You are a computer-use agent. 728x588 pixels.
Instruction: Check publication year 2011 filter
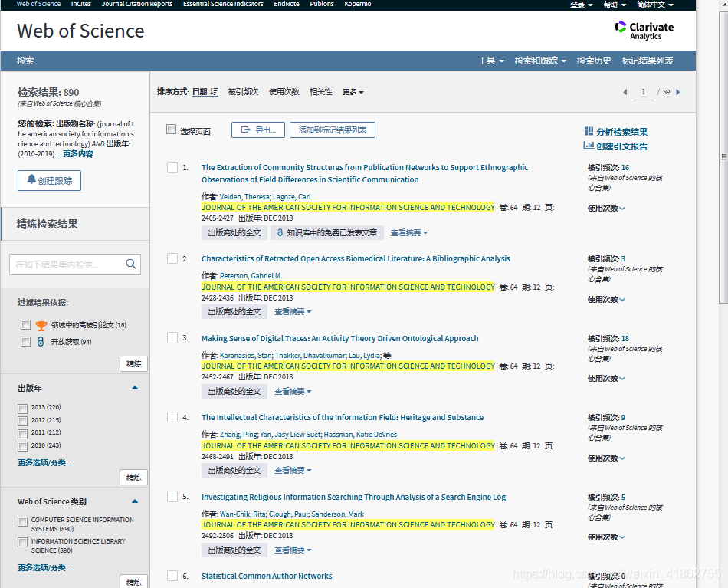22,434
